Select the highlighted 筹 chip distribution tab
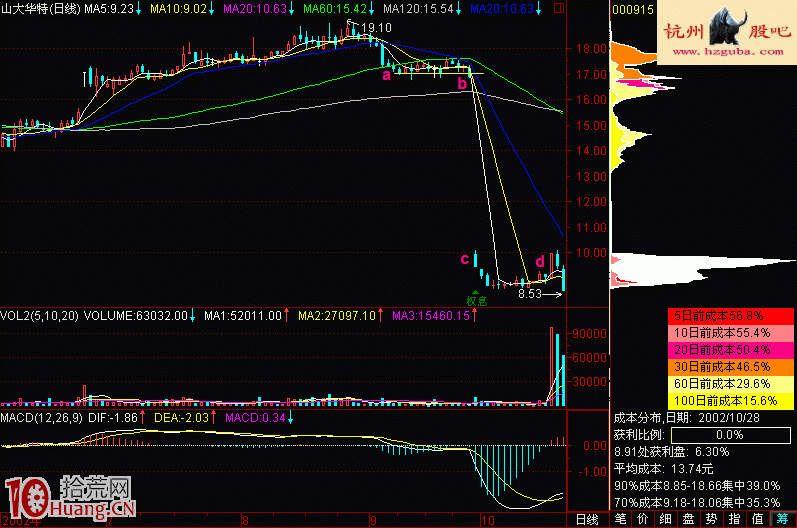The height and width of the screenshot is (528, 797). click(x=782, y=519)
